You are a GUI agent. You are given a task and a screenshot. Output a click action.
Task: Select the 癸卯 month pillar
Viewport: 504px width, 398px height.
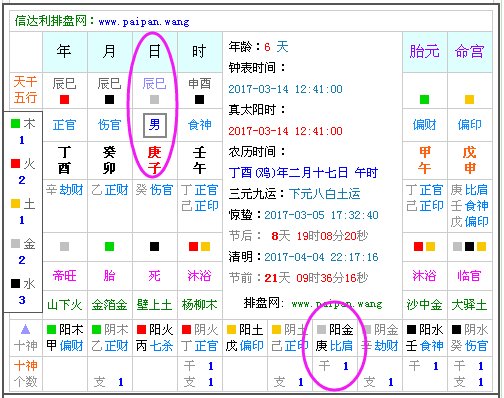(109, 160)
